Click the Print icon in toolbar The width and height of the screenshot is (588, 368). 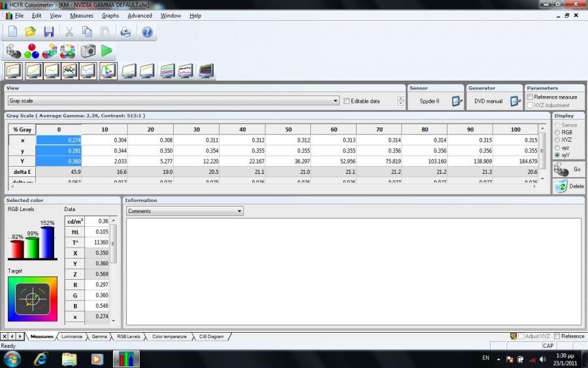(125, 31)
